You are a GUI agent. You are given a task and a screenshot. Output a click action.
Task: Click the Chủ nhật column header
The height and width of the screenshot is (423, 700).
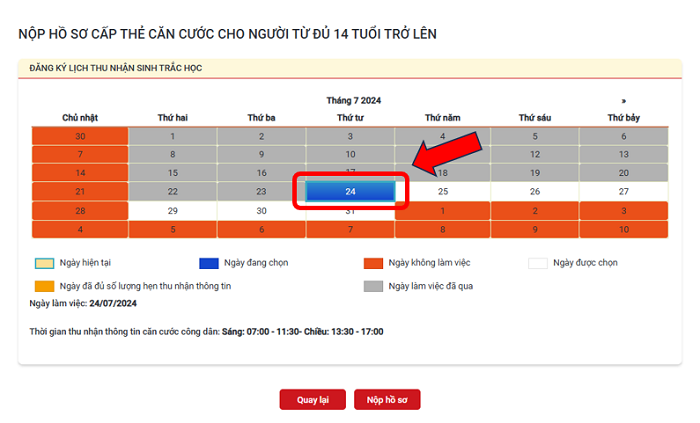point(80,118)
